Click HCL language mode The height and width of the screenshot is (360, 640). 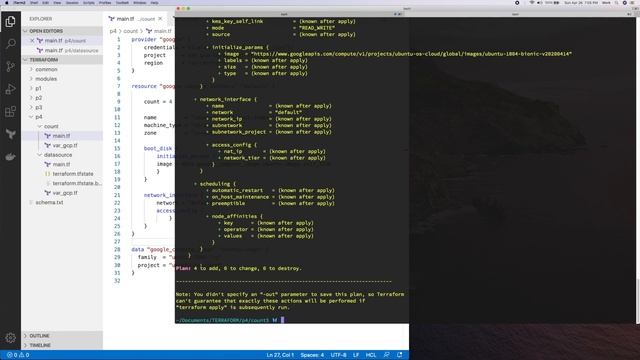(371, 355)
